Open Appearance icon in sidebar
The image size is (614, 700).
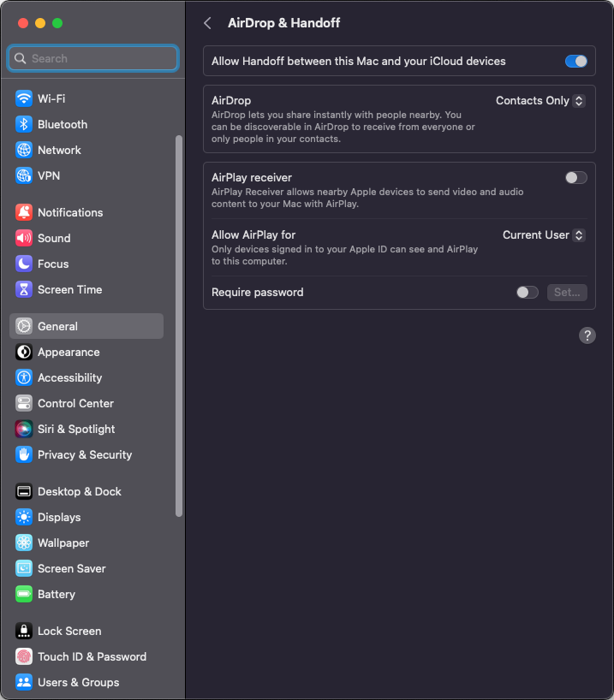24,352
